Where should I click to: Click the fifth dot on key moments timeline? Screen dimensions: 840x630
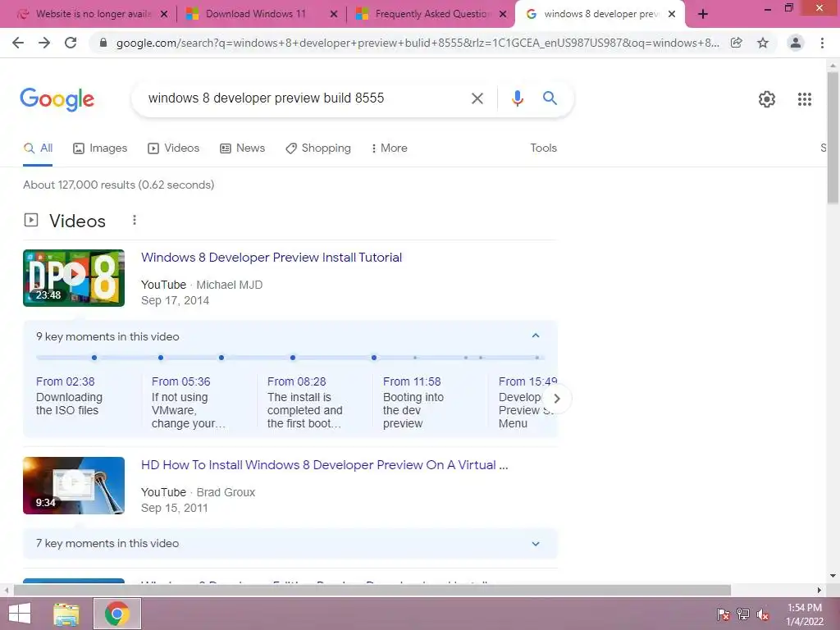coord(374,358)
